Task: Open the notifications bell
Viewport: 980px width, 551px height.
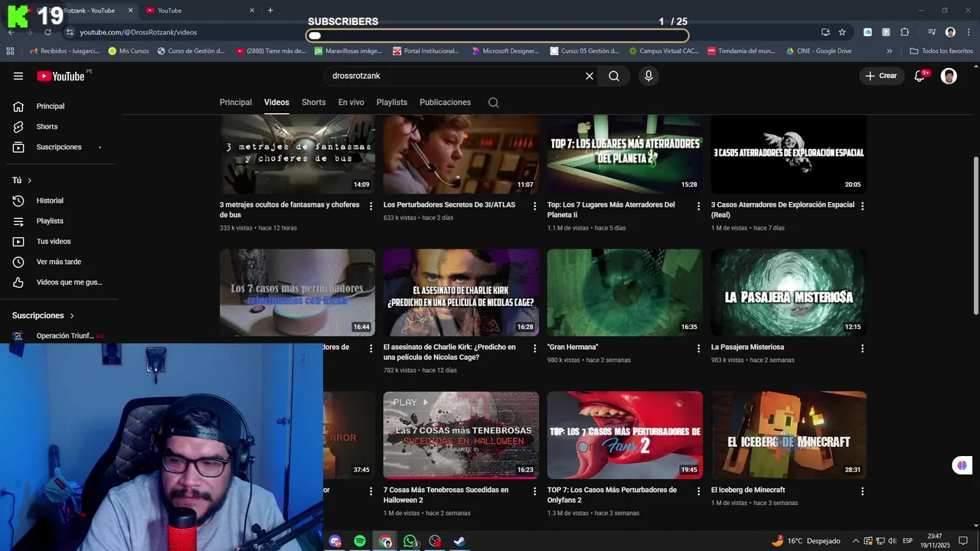Action: pos(920,76)
